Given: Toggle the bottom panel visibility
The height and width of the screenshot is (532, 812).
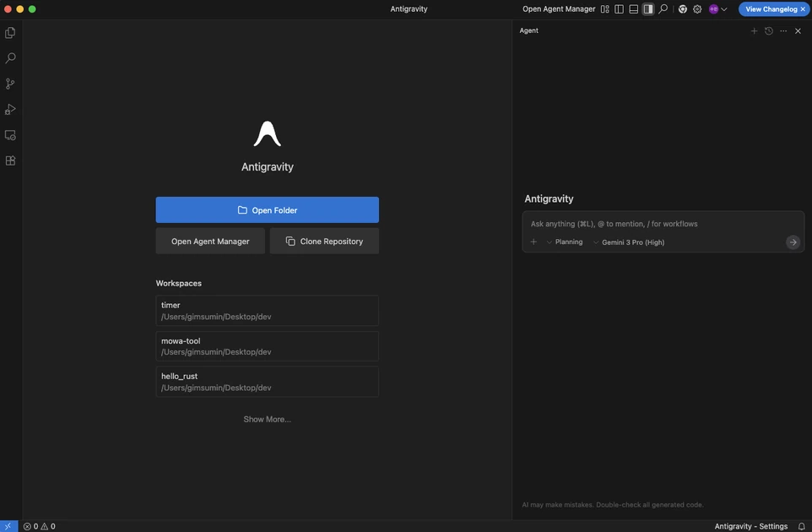Looking at the screenshot, I should click(631, 7).
